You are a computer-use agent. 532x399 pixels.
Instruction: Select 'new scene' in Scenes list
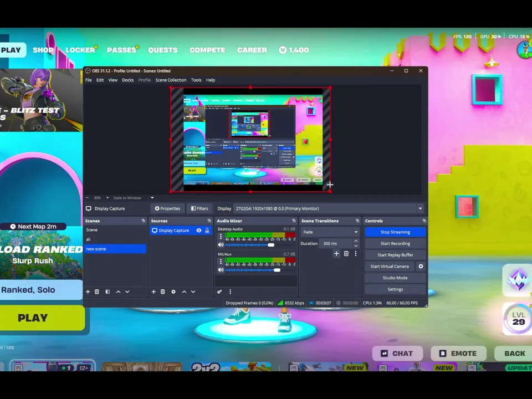click(115, 249)
